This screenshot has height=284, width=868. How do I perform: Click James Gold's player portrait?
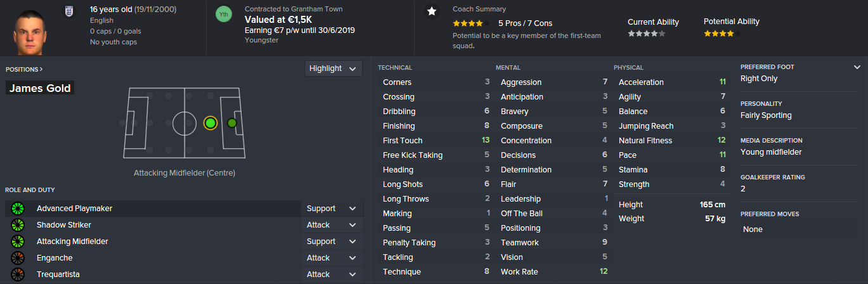(30, 28)
